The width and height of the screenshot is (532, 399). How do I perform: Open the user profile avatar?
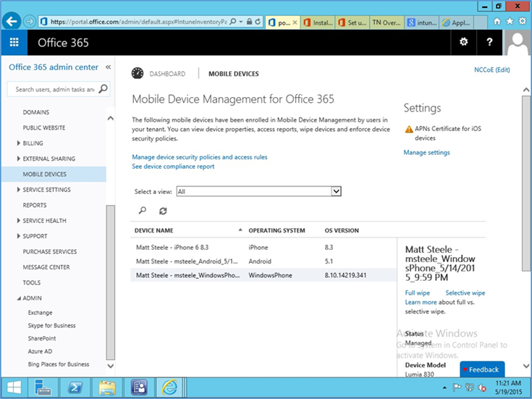(518, 43)
